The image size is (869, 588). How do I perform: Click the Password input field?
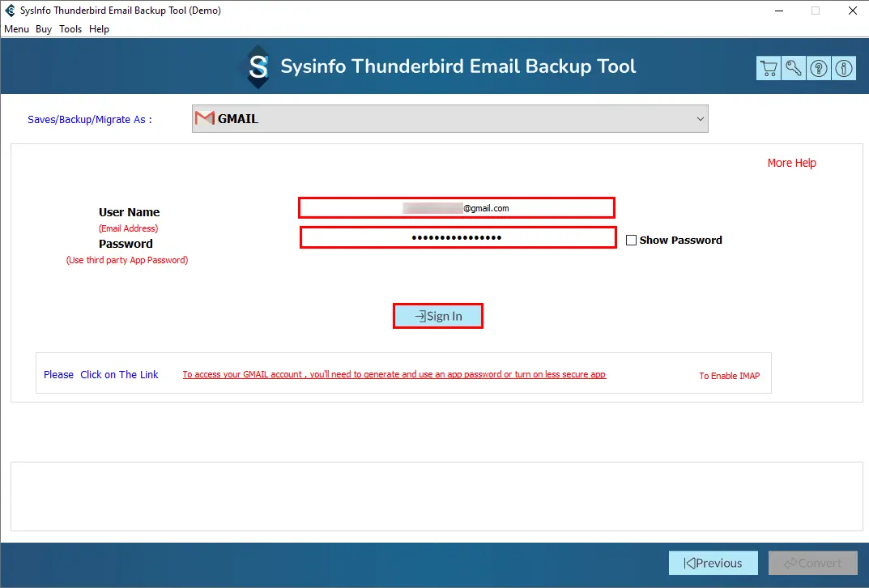(x=458, y=237)
